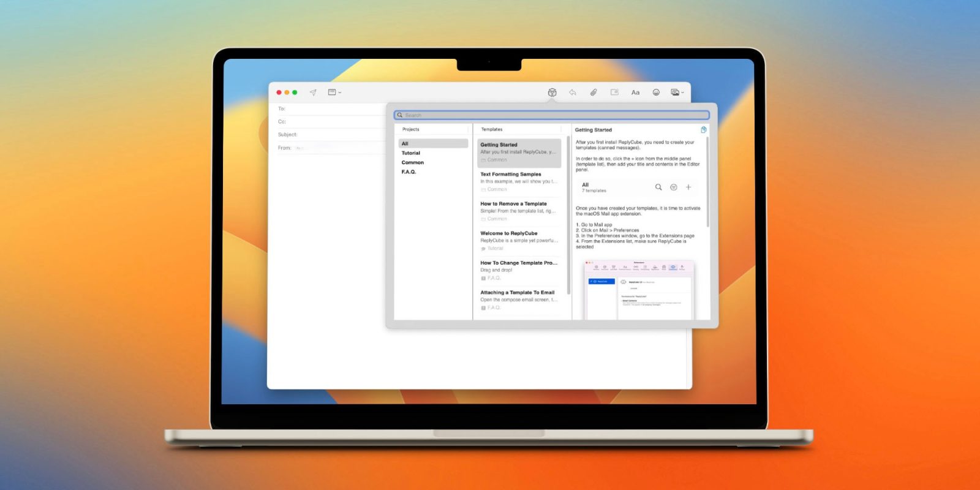Click the templates list scrollbar
Viewport: 980px width, 490px height.
(x=568, y=214)
